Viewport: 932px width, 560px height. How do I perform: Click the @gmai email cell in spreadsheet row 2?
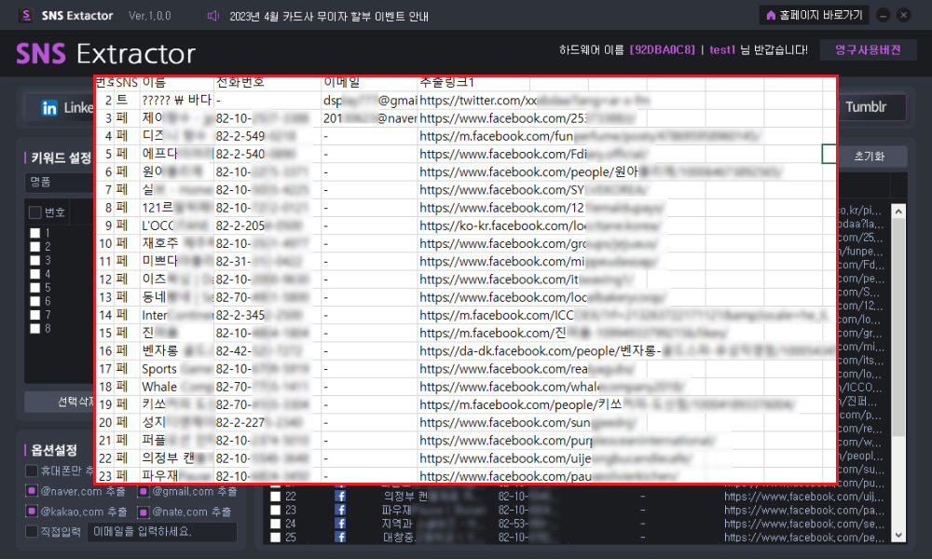370,101
